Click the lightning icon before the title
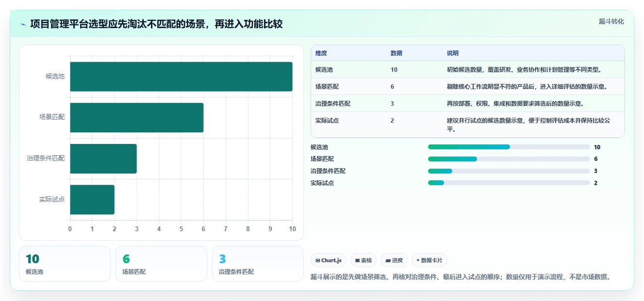Viewport: 644px width, 301px height. [x=23, y=24]
